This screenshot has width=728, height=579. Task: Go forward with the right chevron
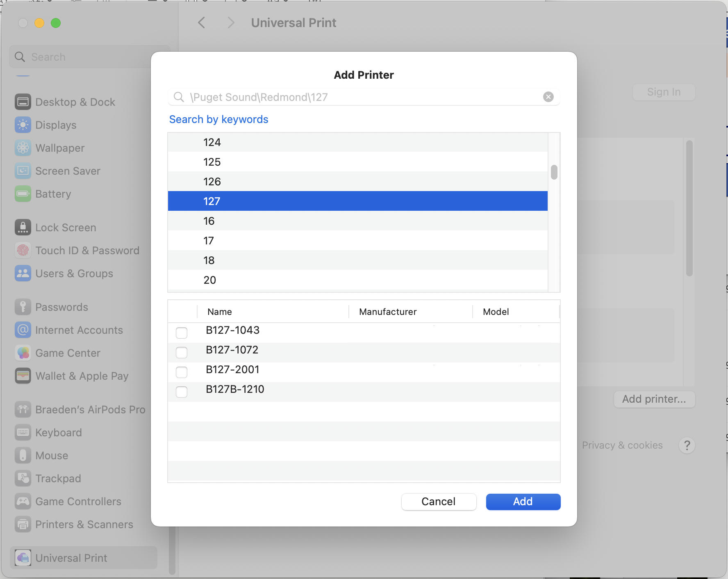(231, 23)
